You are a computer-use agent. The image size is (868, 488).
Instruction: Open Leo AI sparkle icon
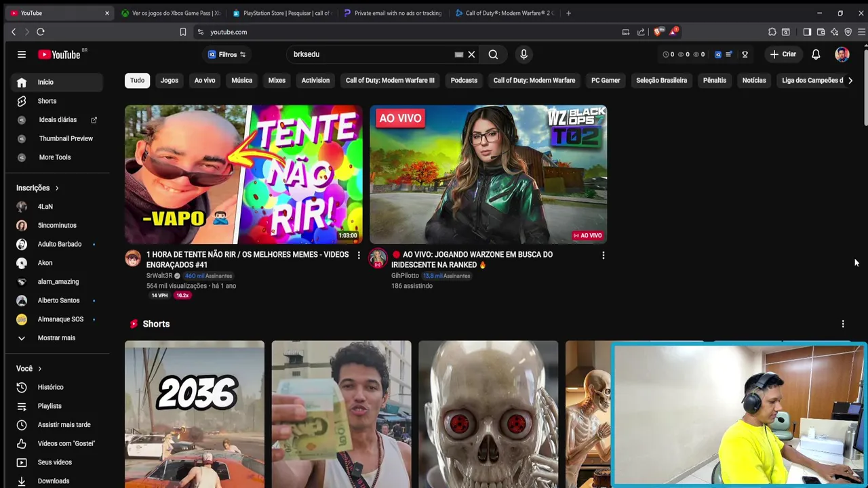tap(834, 32)
